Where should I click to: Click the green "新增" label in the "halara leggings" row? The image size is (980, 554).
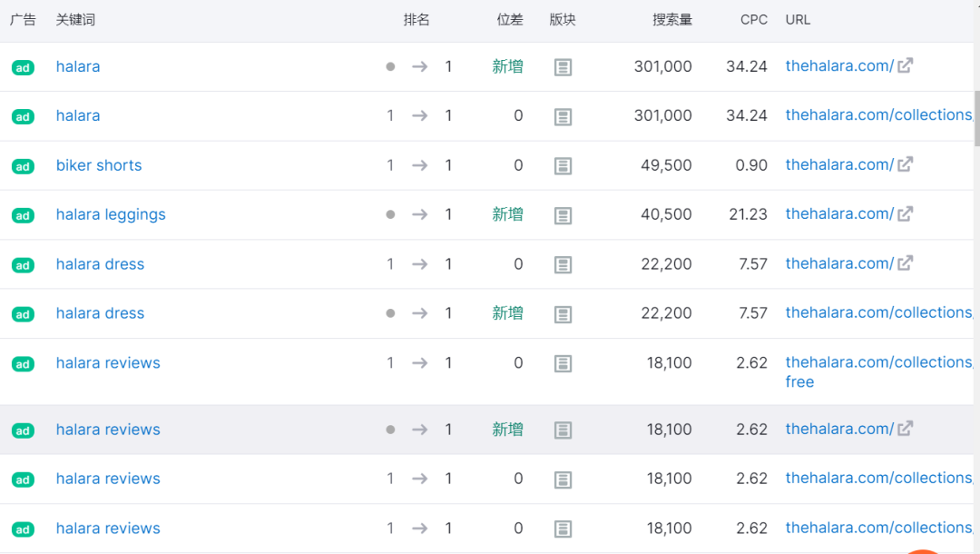point(507,215)
